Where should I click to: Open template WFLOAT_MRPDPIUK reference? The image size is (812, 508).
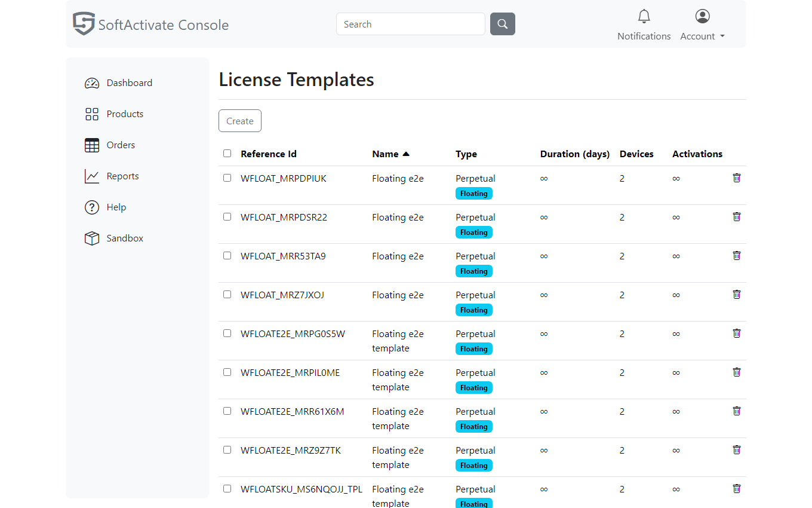click(284, 179)
